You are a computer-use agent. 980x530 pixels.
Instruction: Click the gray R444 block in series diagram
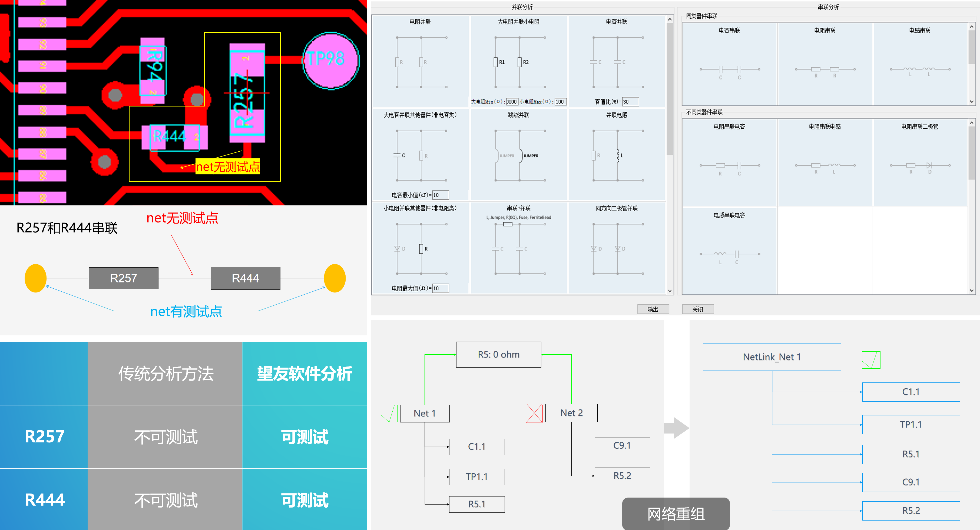click(x=245, y=278)
